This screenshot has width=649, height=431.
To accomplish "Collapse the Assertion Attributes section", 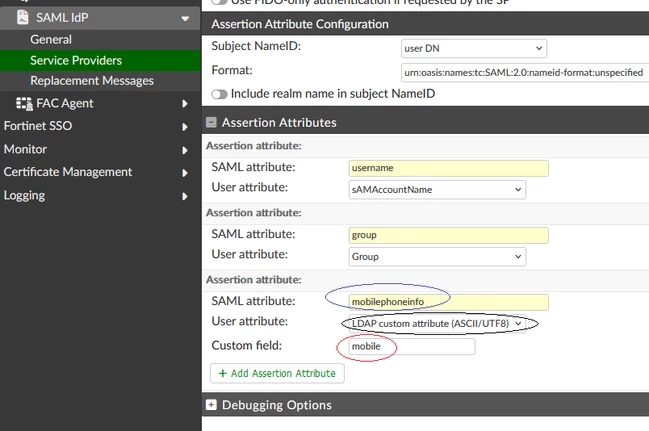I will (211, 122).
